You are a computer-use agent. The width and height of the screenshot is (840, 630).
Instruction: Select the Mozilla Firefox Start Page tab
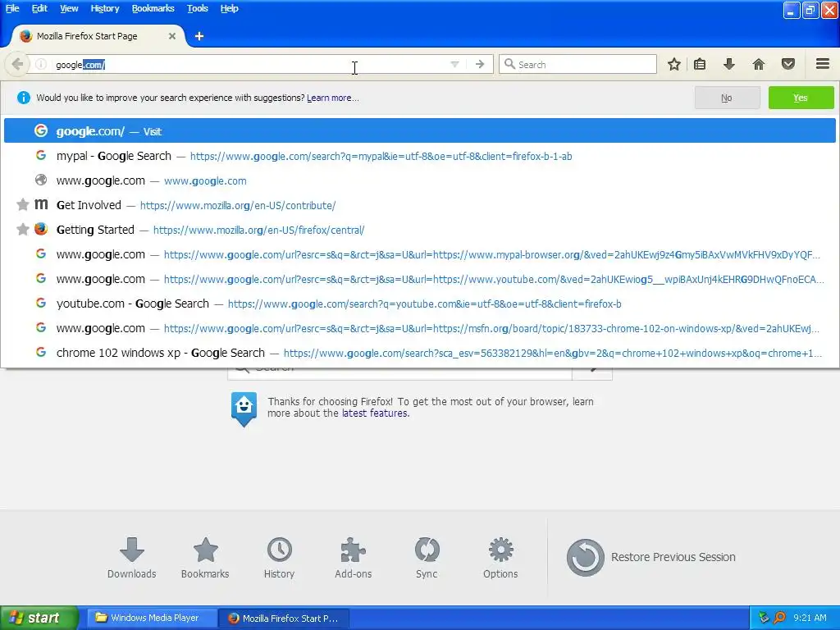[x=98, y=36]
